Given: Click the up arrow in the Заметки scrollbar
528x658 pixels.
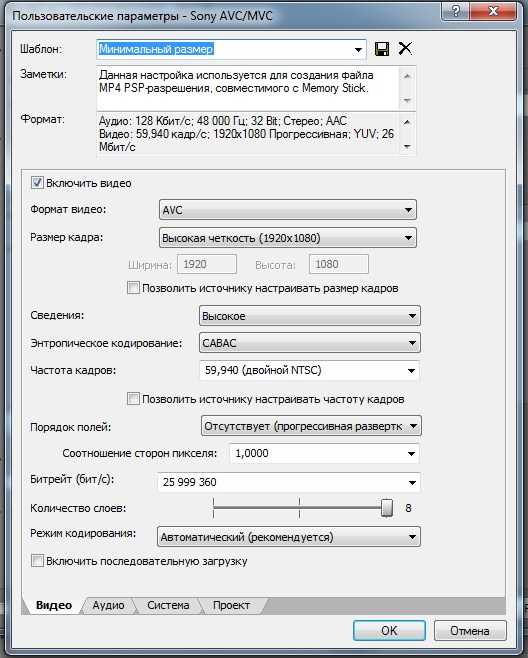Looking at the screenshot, I should tap(407, 76).
